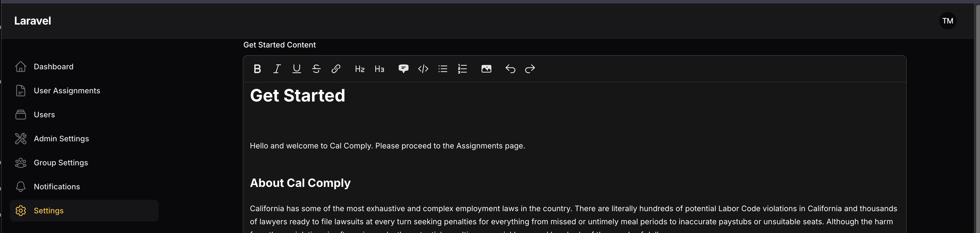Click the welcome to Cal Comply sentence

click(x=387, y=146)
